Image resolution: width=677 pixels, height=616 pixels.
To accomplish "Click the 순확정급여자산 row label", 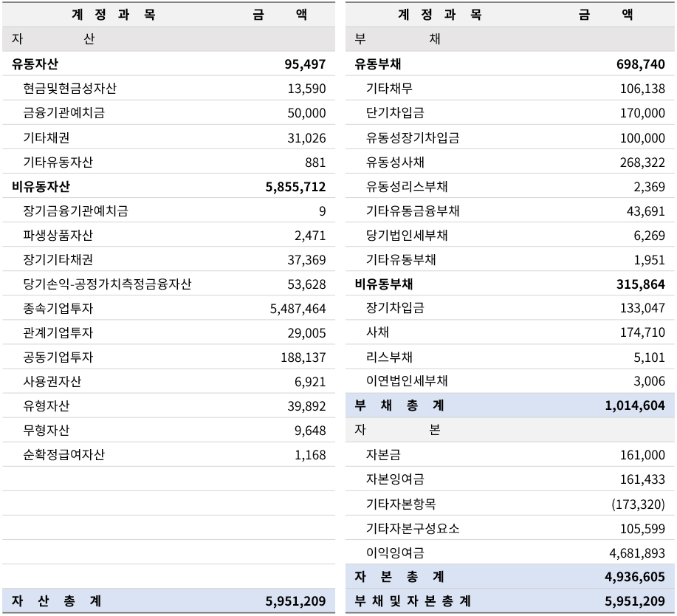I will [x=63, y=455].
